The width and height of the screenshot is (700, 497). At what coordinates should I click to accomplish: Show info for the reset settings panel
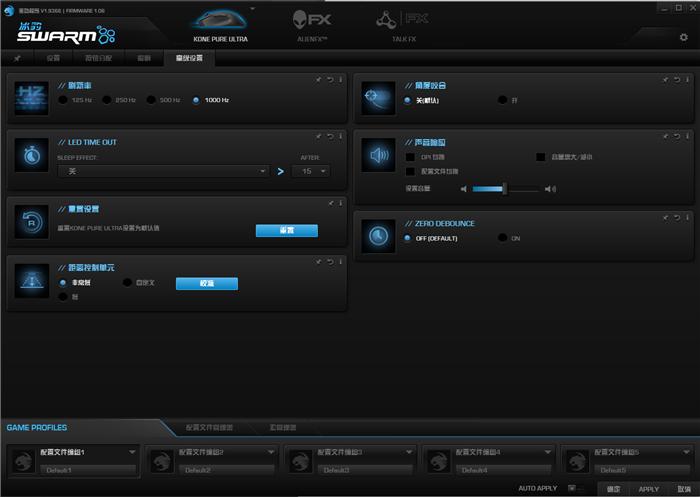coord(340,203)
